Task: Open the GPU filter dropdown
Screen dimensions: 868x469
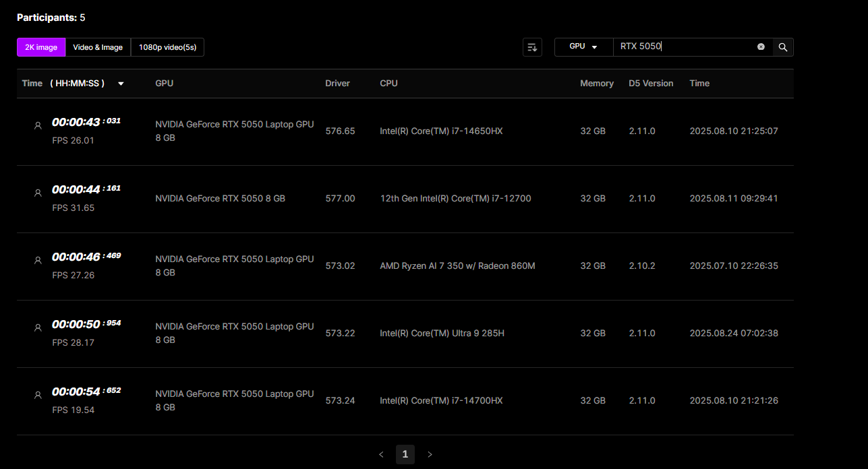Action: click(x=583, y=46)
